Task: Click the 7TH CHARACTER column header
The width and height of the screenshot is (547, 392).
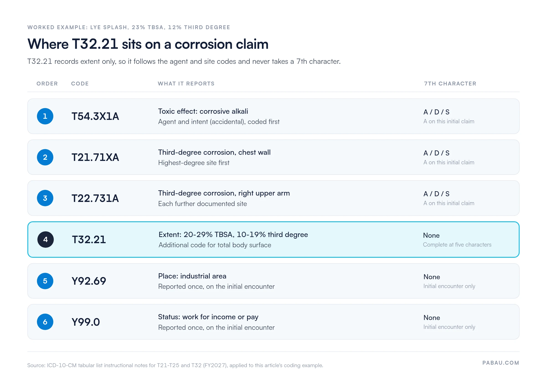Action: click(x=450, y=84)
